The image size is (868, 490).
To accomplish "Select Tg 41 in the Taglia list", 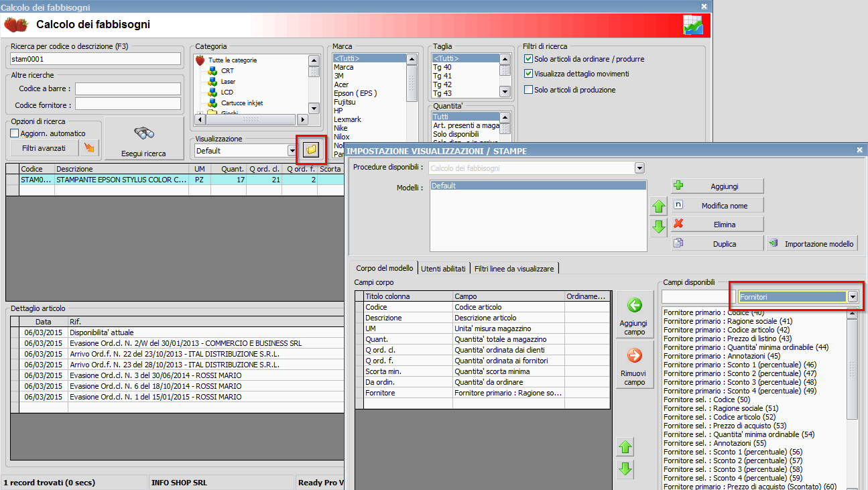I will (442, 76).
